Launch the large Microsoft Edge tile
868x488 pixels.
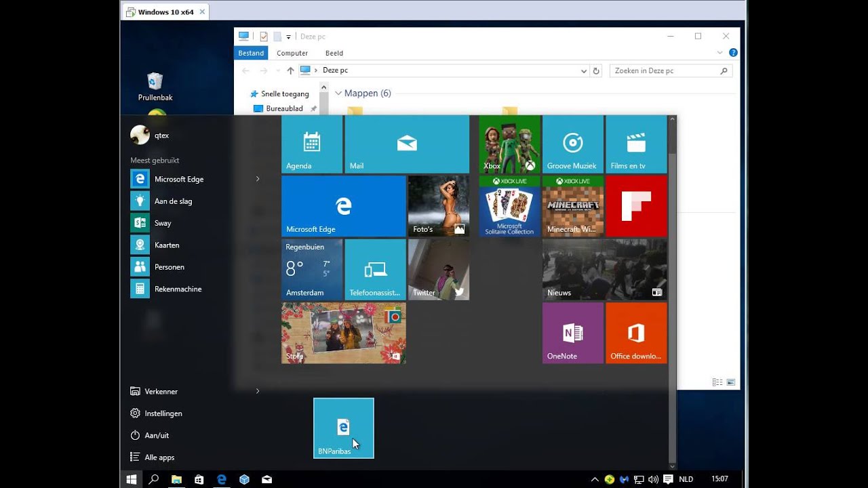[344, 206]
